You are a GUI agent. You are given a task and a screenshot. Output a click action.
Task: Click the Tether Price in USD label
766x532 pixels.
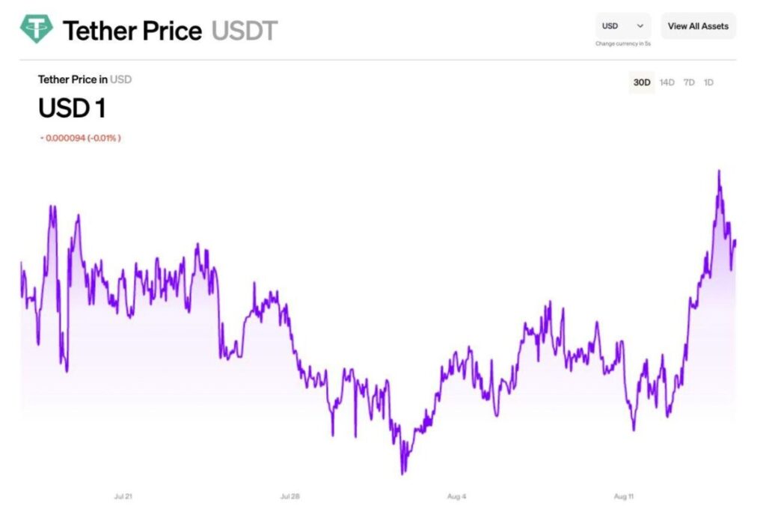pos(85,79)
